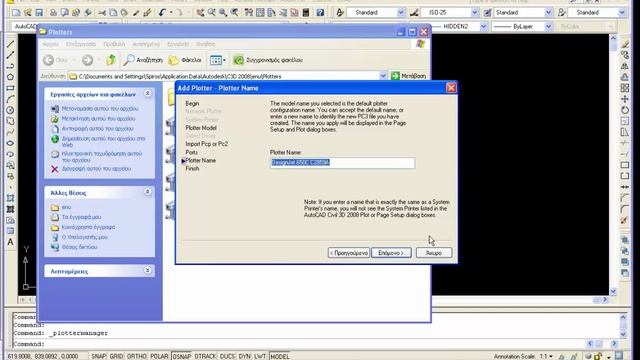
Task: Open the HIDDEN2 linetype dropdown
Action: pos(484,27)
